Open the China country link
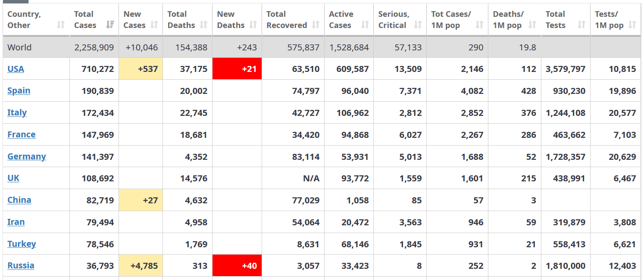The height and width of the screenshot is (280, 644). click(x=19, y=200)
